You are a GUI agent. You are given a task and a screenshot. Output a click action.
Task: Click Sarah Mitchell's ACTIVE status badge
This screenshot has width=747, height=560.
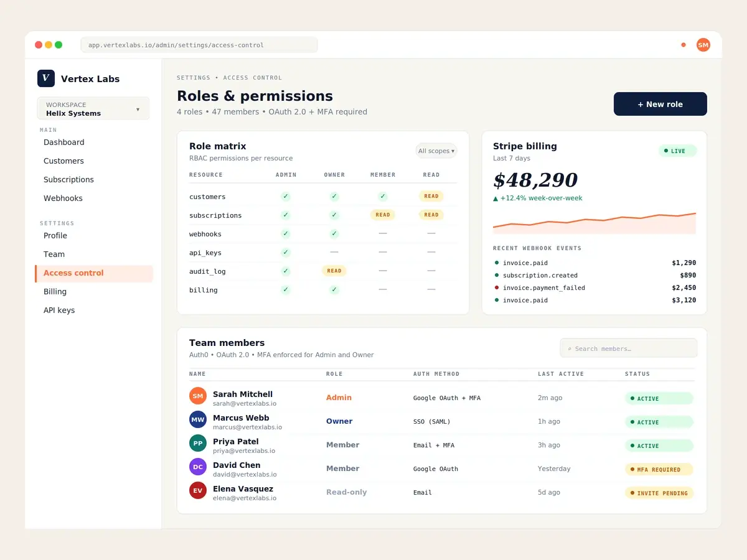tap(659, 398)
